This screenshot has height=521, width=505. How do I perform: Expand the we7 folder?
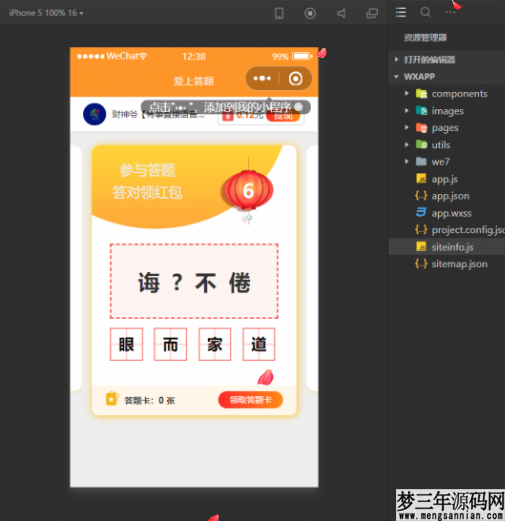406,162
